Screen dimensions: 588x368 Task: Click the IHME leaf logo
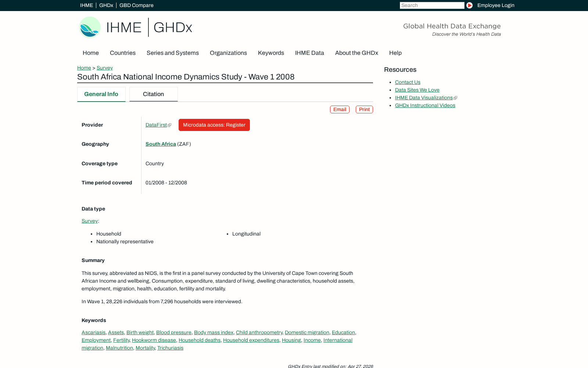click(90, 27)
